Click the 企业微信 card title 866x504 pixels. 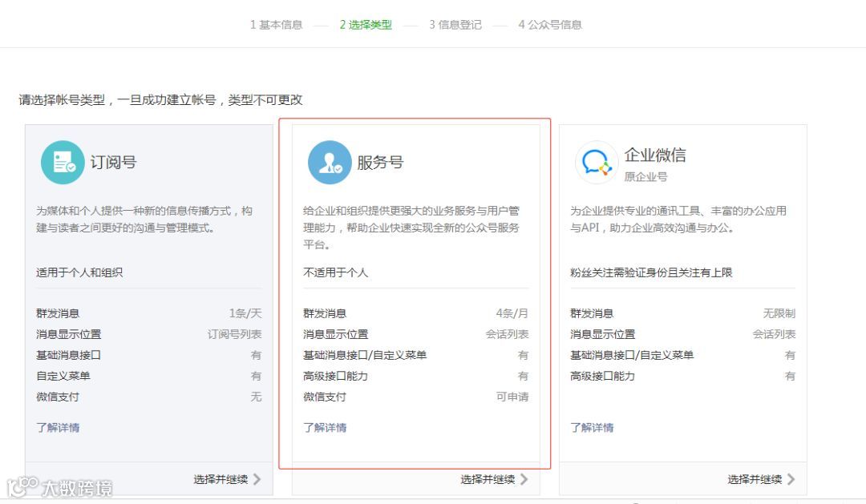(x=655, y=155)
